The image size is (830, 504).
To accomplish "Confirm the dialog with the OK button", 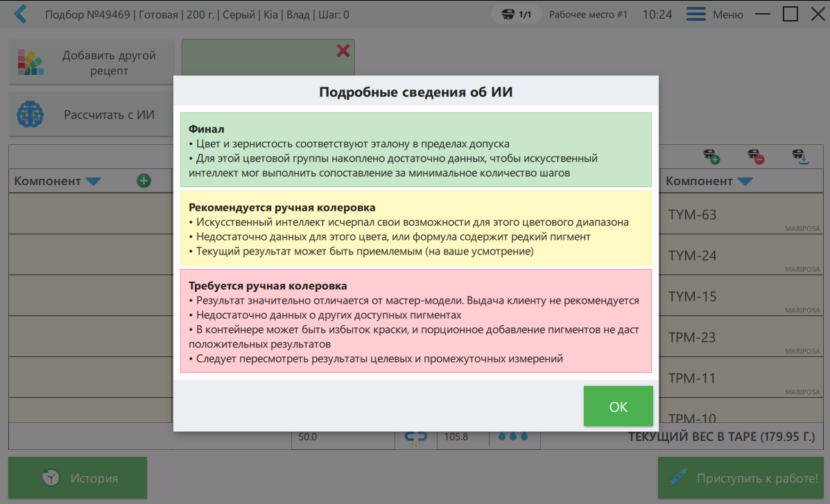I will pyautogui.click(x=619, y=406).
